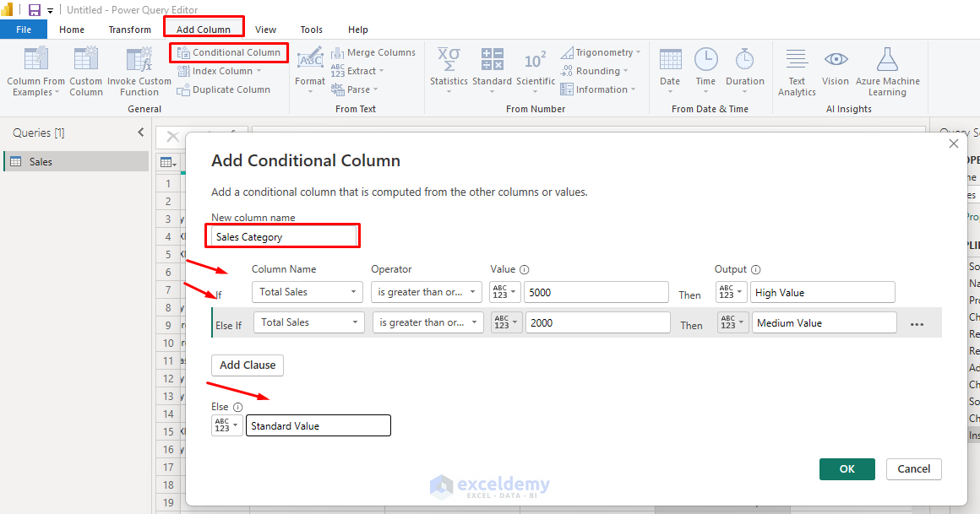This screenshot has height=514, width=980.
Task: Open Else If Column Name dropdown
Action: click(x=308, y=322)
